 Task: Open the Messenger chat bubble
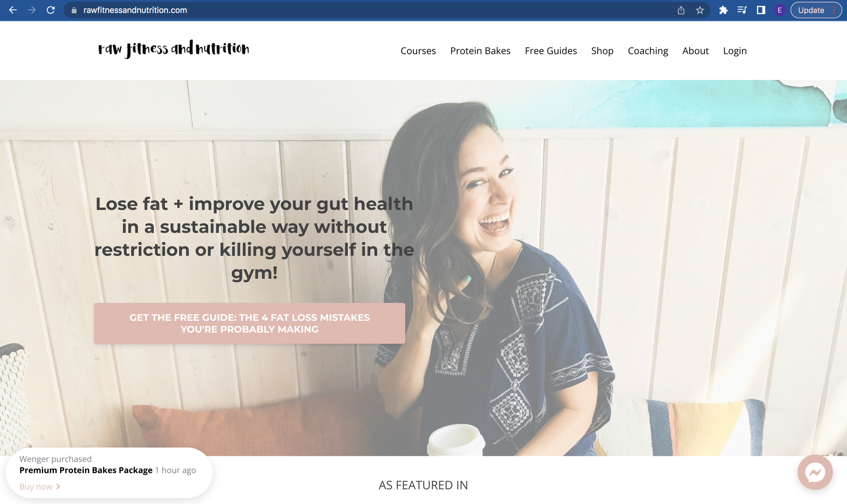pos(815,472)
